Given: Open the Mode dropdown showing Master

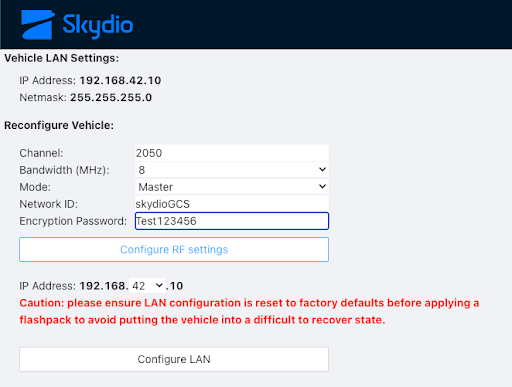Looking at the screenshot, I should coord(232,187).
